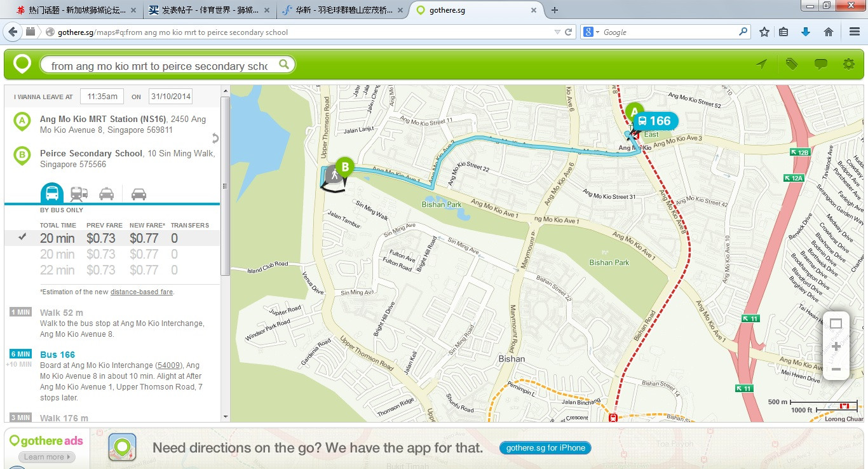Toggle the map layer square button
The image size is (868, 469).
(x=836, y=324)
